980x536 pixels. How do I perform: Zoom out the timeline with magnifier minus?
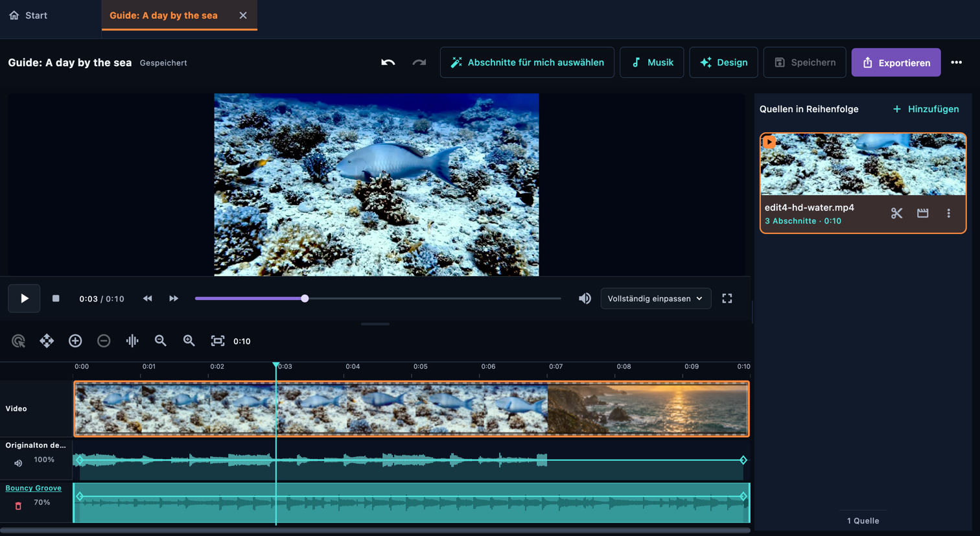tap(161, 341)
